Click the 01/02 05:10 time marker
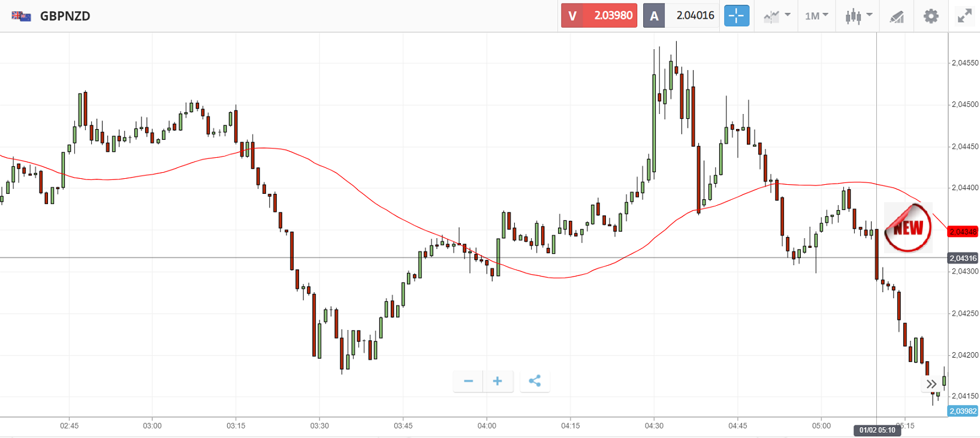This screenshot has width=980, height=438. click(x=877, y=430)
